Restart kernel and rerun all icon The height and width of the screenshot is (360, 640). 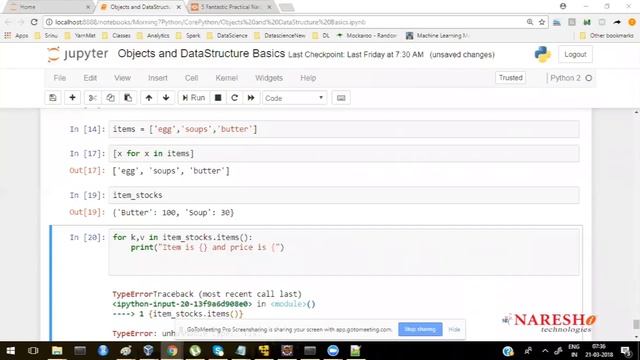click(x=251, y=98)
